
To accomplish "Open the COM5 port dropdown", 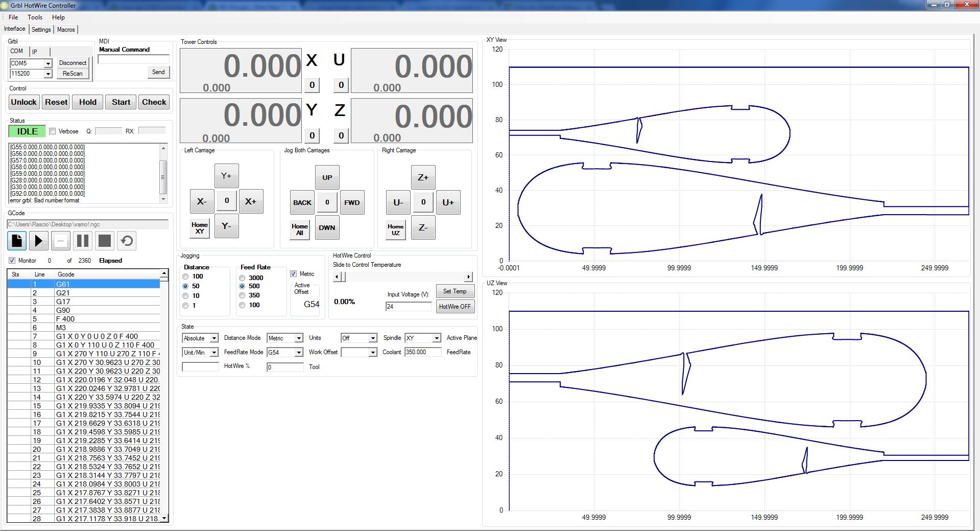I will coord(48,63).
